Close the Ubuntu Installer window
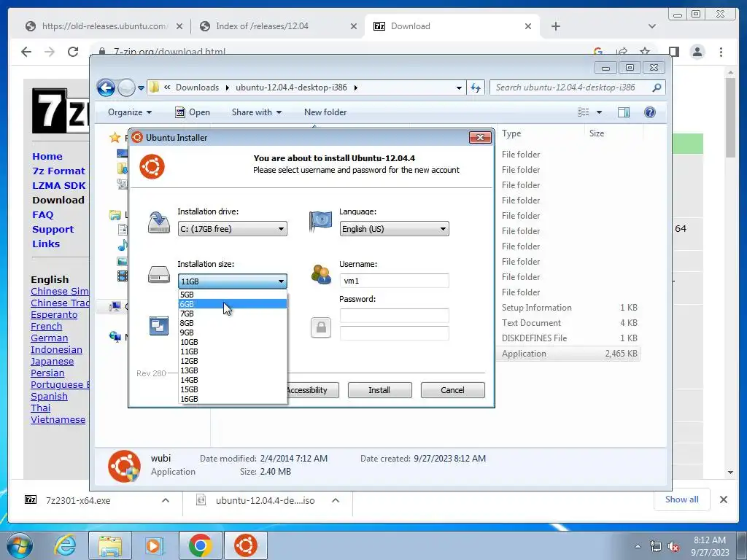747x560 pixels. coord(480,137)
